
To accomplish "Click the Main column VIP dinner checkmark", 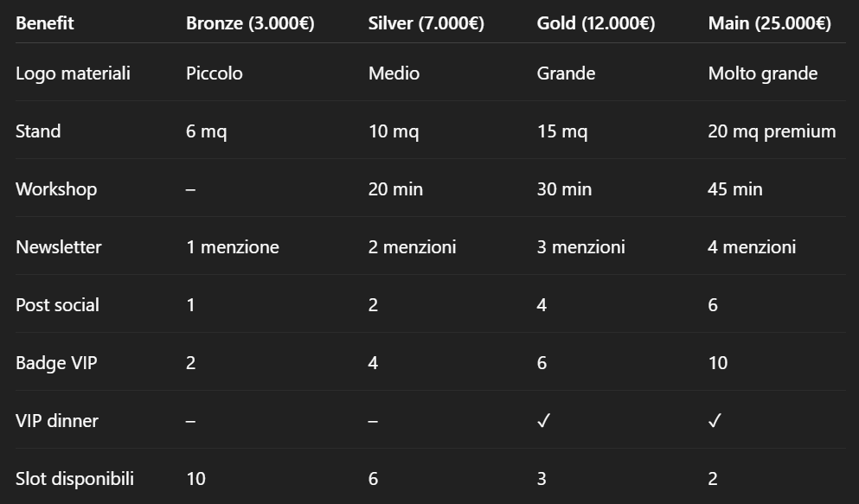I will (715, 421).
